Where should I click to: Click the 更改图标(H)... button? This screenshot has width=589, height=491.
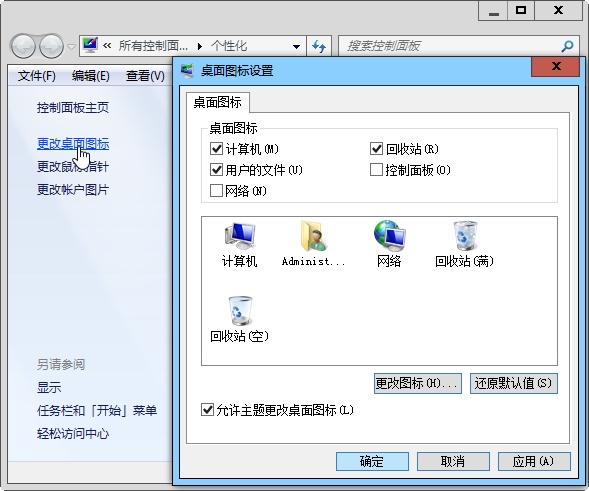pos(418,383)
